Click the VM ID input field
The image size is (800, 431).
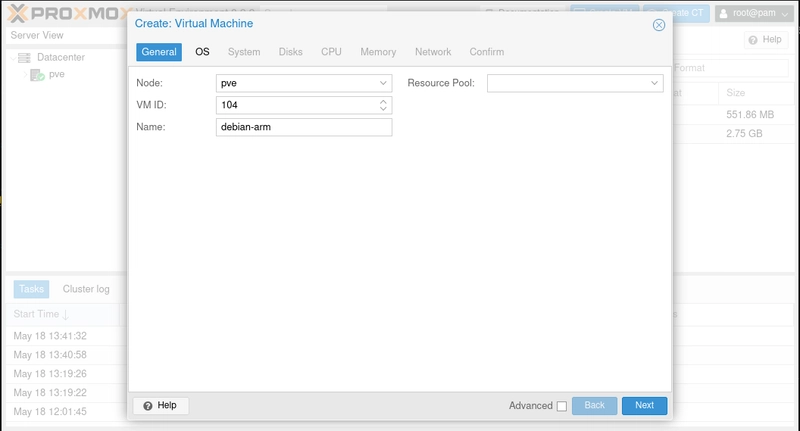pos(295,105)
